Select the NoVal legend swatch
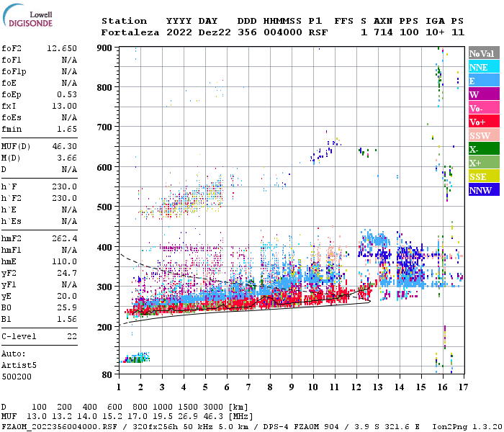The height and width of the screenshot is (432, 504). pyautogui.click(x=484, y=53)
